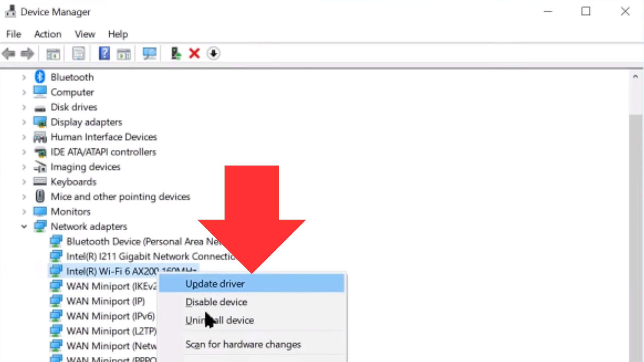The width and height of the screenshot is (644, 362).
Task: Select the Disk drives category icon
Action: pos(40,108)
